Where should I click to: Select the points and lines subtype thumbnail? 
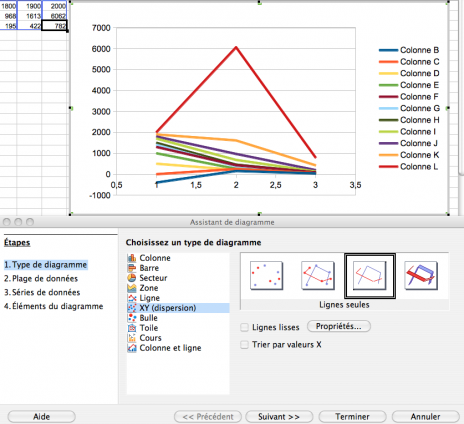click(318, 275)
